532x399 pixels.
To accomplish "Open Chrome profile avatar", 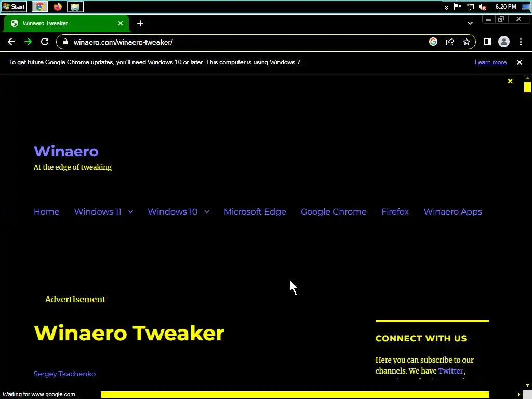I will tap(504, 42).
